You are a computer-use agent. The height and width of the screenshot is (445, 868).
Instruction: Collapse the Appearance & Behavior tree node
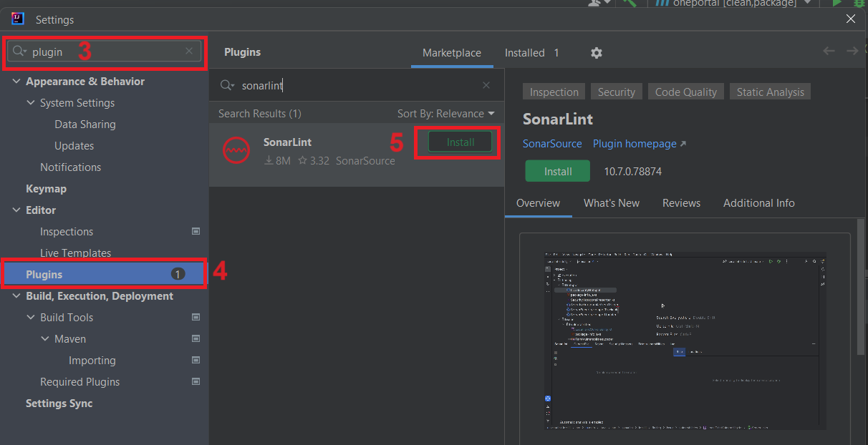pyautogui.click(x=16, y=82)
